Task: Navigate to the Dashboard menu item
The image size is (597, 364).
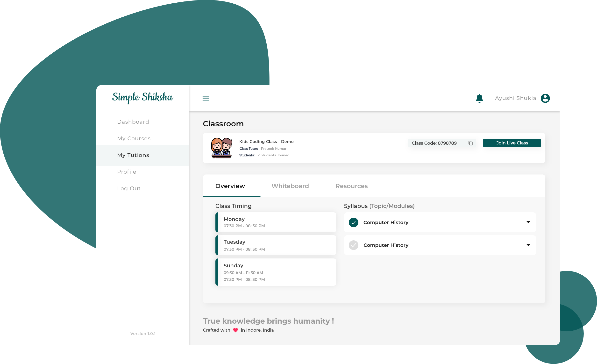Action: [134, 121]
